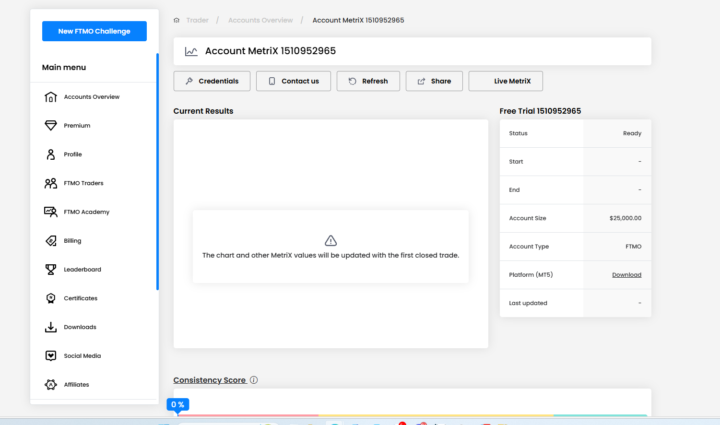This screenshot has width=720, height=425.
Task: Open Affiliates menu entry
Action: click(76, 385)
